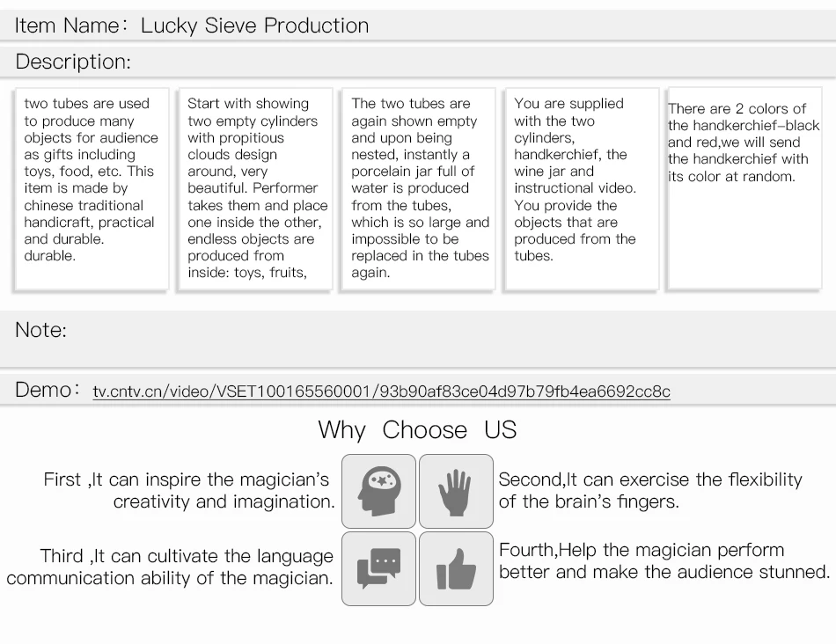The image size is (836, 644).
Task: Click the 'Lucky Sieve Production' title text
Action: click(x=255, y=26)
